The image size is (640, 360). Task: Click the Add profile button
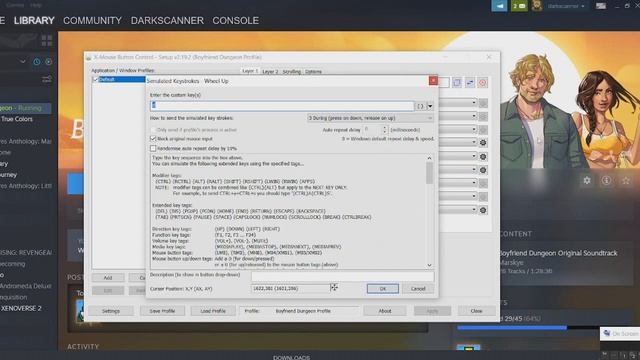pyautogui.click(x=108, y=278)
